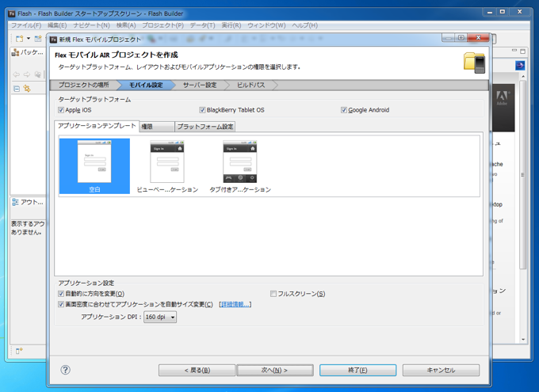Image resolution: width=539 pixels, height=392 pixels.
Task: Open the 実行(R) menu
Action: 231,25
